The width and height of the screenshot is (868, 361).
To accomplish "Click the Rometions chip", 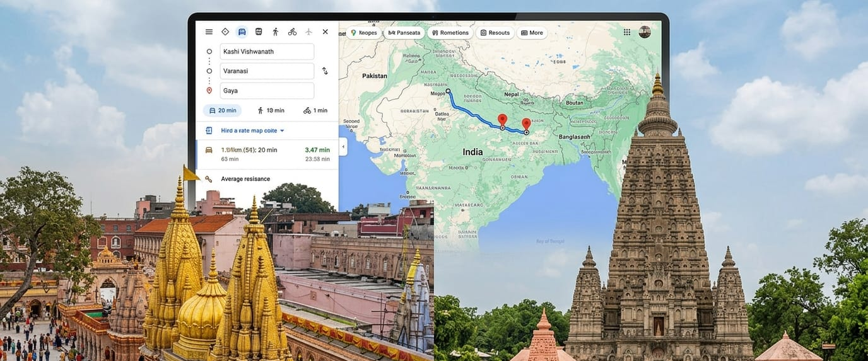I will 450,33.
